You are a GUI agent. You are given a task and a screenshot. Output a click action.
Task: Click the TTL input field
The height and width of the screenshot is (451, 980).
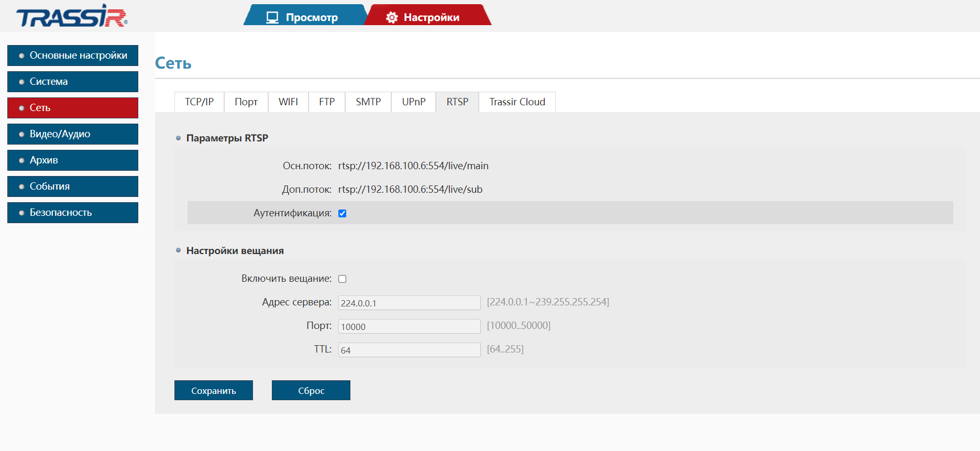(410, 350)
